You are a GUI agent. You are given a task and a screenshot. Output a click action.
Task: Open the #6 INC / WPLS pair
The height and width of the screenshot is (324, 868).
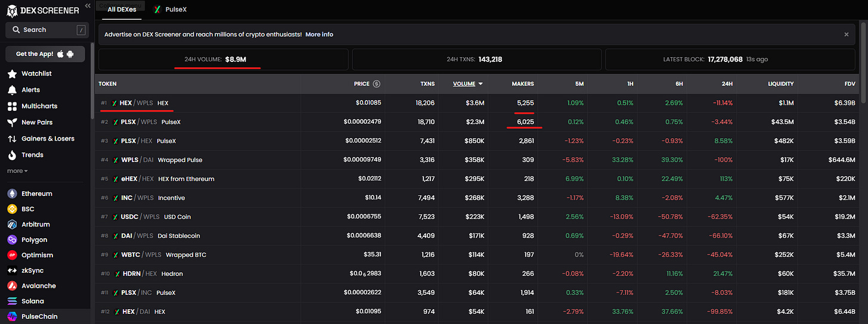coord(477,198)
